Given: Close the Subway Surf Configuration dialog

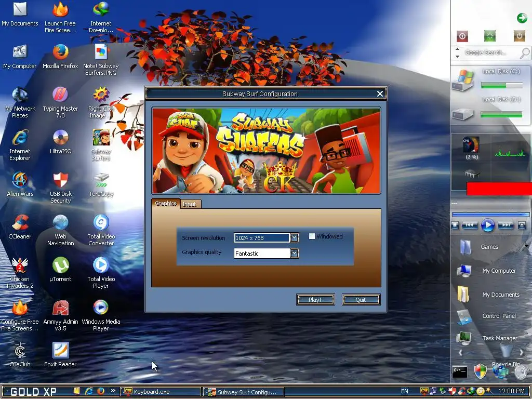Looking at the screenshot, I should click(x=380, y=94).
